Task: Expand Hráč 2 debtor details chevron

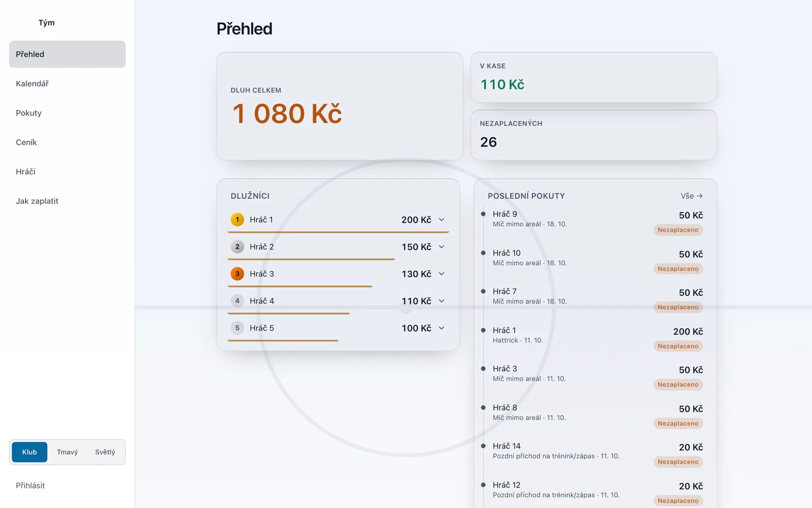Action: pyautogui.click(x=442, y=247)
